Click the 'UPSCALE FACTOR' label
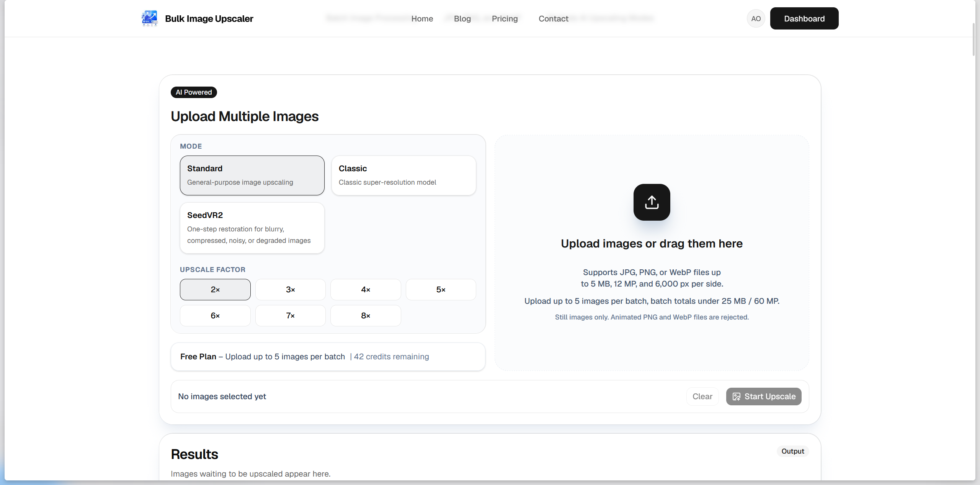The image size is (980, 485). 212,270
